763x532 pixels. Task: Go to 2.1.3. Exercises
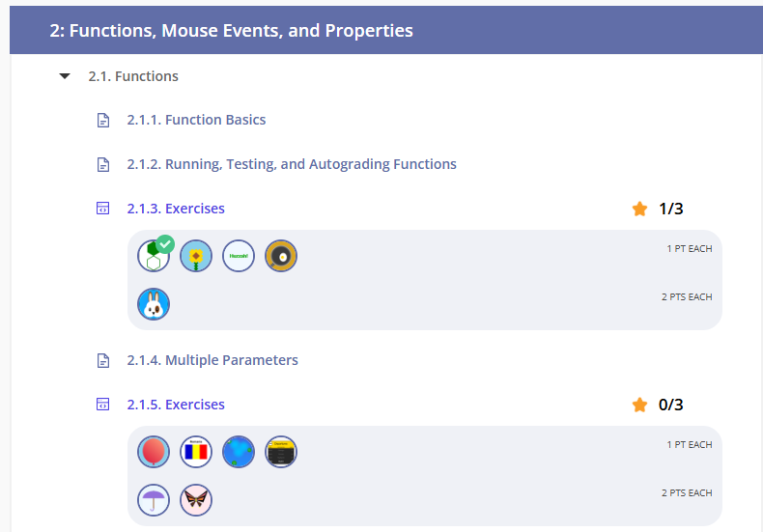point(175,209)
